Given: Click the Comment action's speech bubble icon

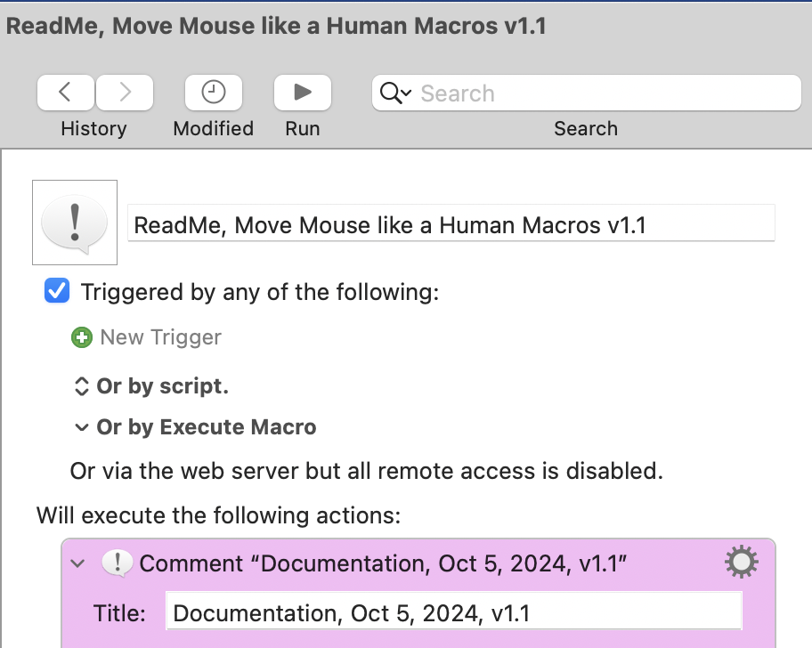Looking at the screenshot, I should [118, 563].
